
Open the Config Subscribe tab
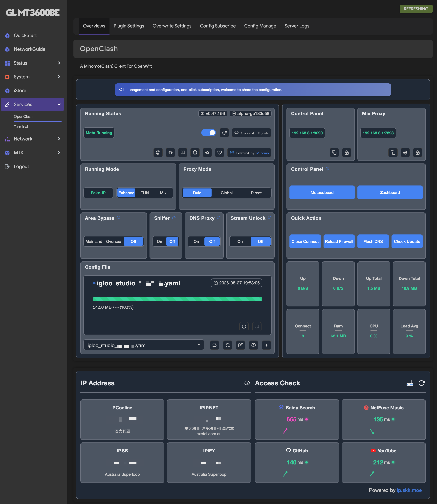218,26
